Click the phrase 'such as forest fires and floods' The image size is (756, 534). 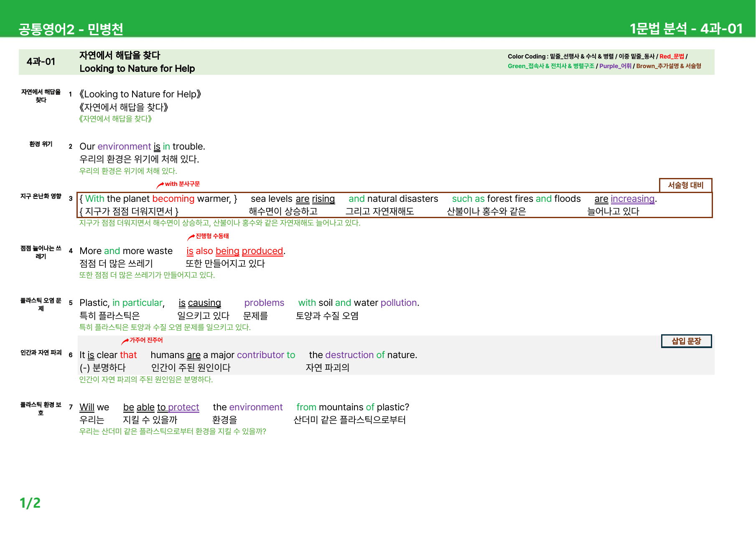click(516, 199)
